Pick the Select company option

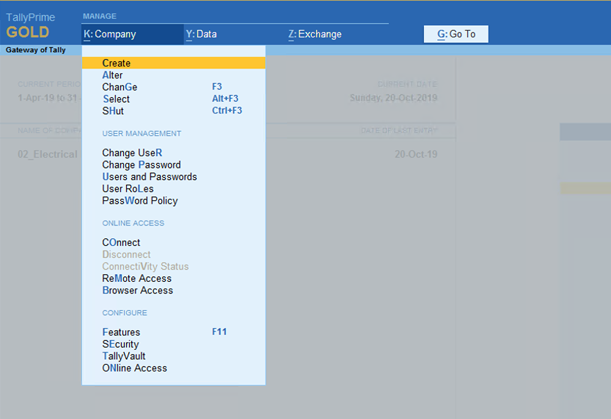[x=116, y=99]
